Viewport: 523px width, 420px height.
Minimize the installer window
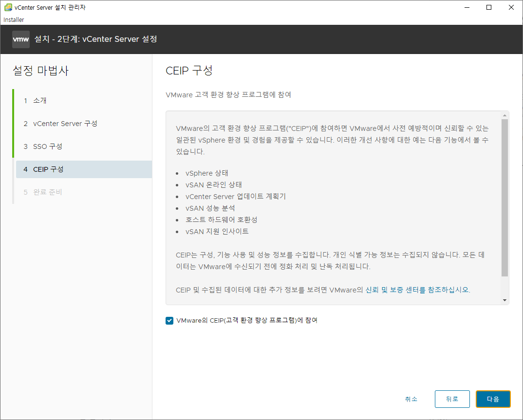tap(467, 7)
